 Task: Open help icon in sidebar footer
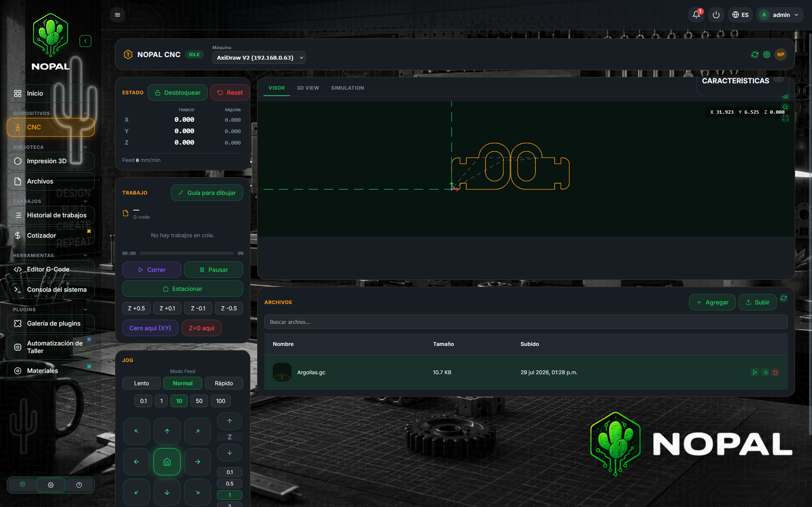tap(79, 485)
